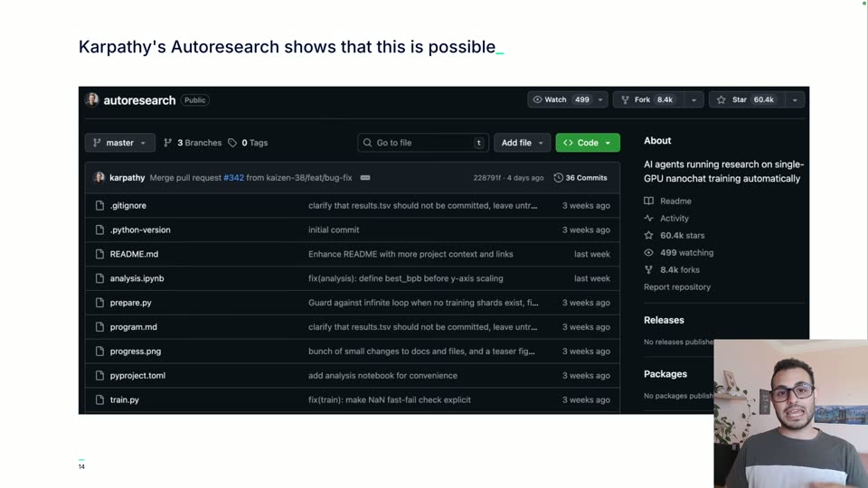The image size is (868, 488).
Task: Open the Add file dropdown
Action: tap(522, 143)
